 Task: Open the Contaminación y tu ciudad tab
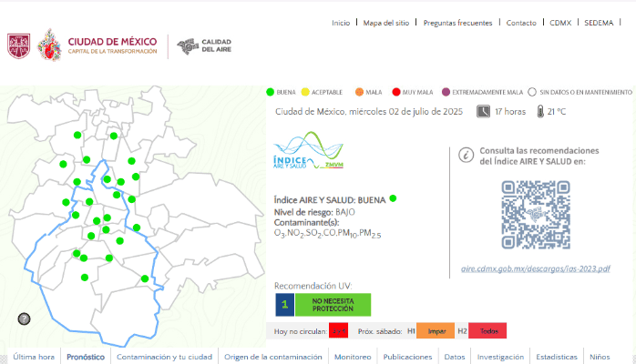tap(164, 357)
